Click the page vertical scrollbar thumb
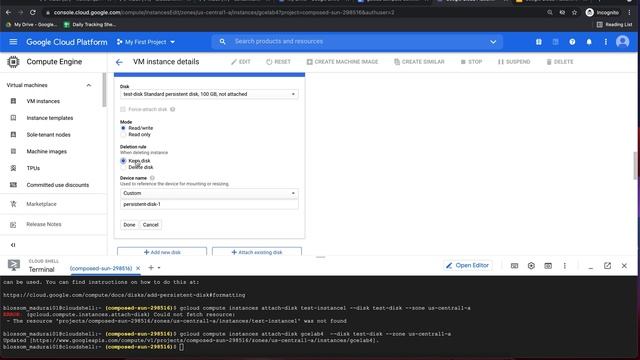This screenshot has width=640, height=360. [635, 165]
